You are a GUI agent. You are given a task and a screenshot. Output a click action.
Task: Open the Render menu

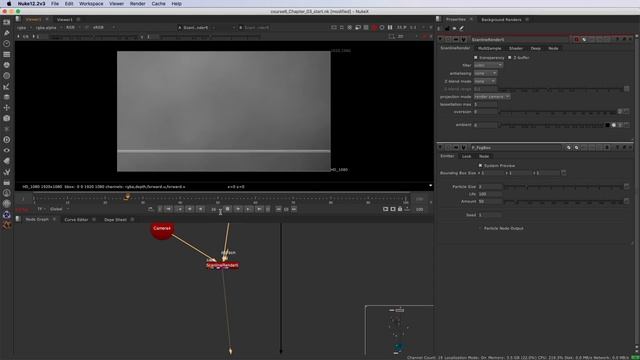click(138, 4)
